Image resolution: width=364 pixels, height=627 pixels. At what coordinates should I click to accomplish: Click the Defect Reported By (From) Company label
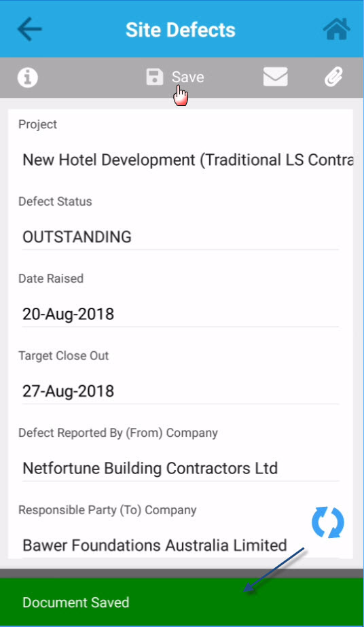[118, 433]
